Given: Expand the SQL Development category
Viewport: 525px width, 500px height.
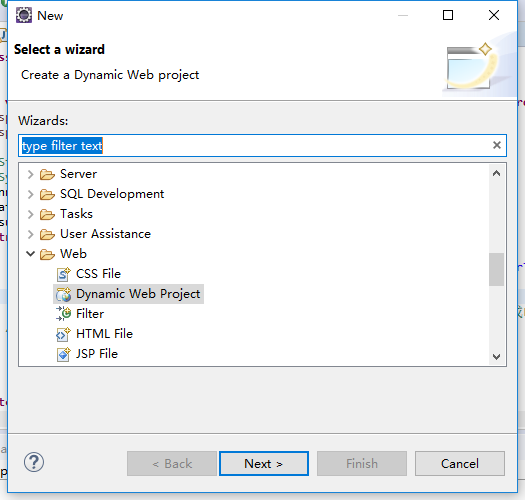Looking at the screenshot, I should [x=30, y=194].
